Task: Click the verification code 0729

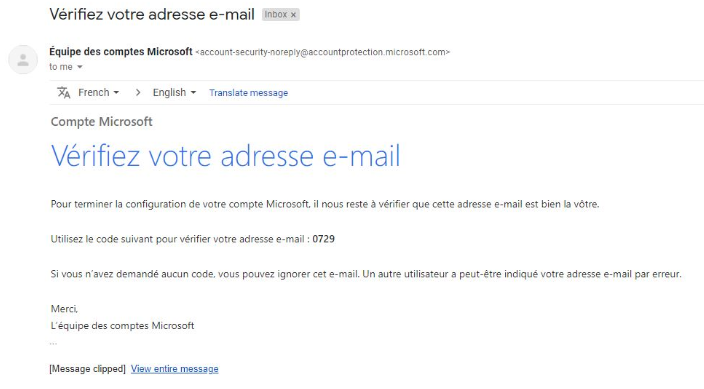Action: click(323, 239)
